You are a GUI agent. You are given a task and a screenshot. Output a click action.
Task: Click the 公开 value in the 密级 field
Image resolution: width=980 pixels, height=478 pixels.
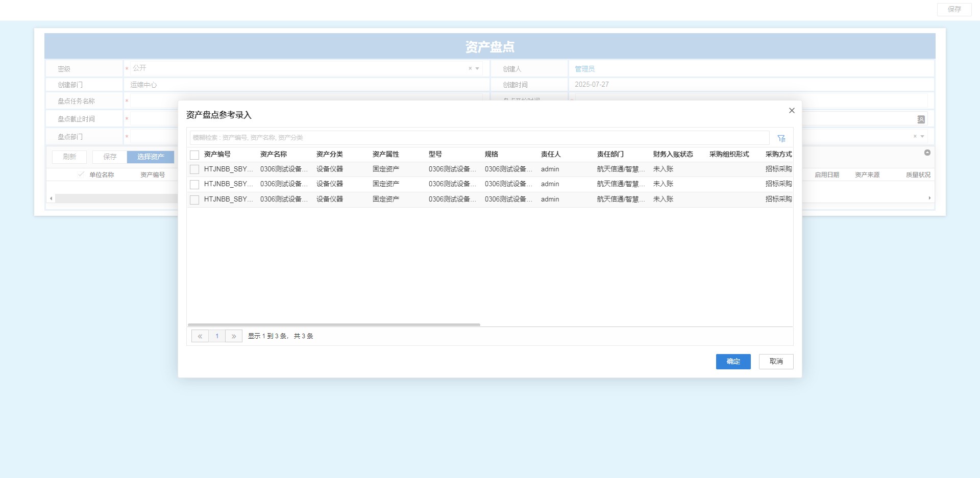[x=139, y=68]
